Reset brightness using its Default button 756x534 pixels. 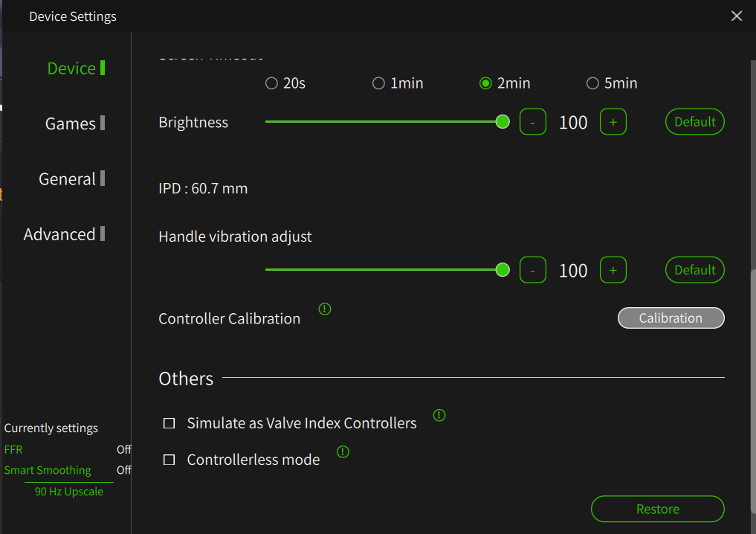pyautogui.click(x=694, y=122)
